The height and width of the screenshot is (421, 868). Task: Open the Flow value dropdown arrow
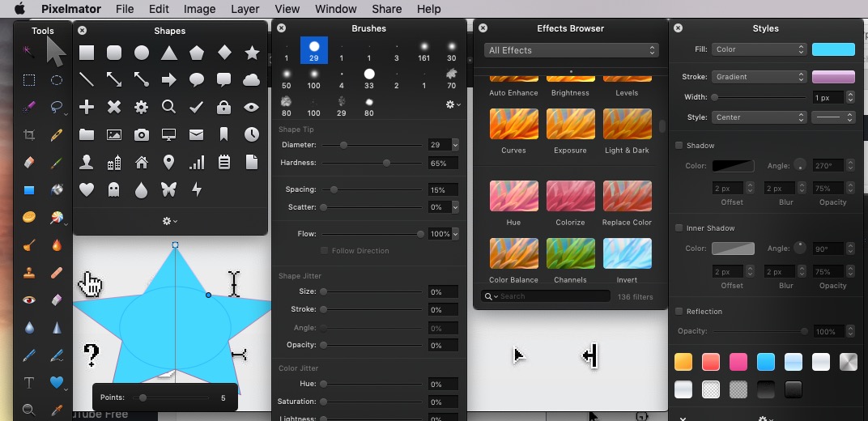[x=455, y=234]
